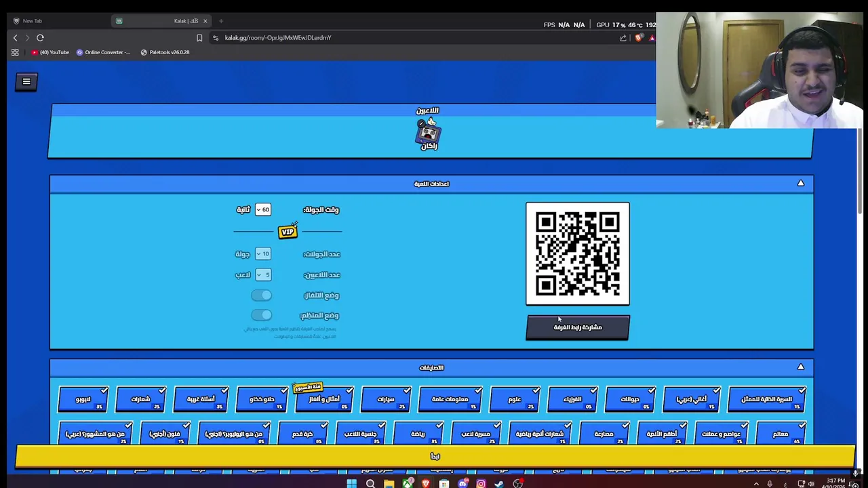Uncheck the مصارعة category
Screen dimensions: 868x488
(604, 434)
